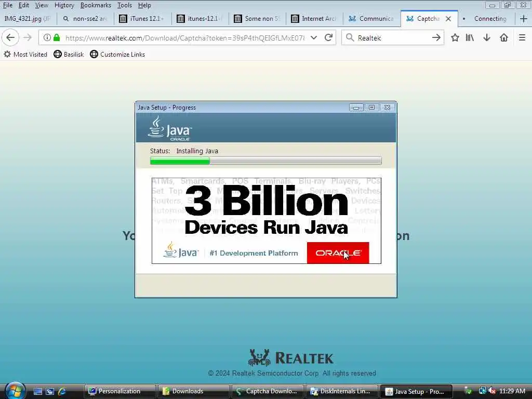
Task: Switch to the iTunes 12.1 tab
Action: pyautogui.click(x=143, y=19)
